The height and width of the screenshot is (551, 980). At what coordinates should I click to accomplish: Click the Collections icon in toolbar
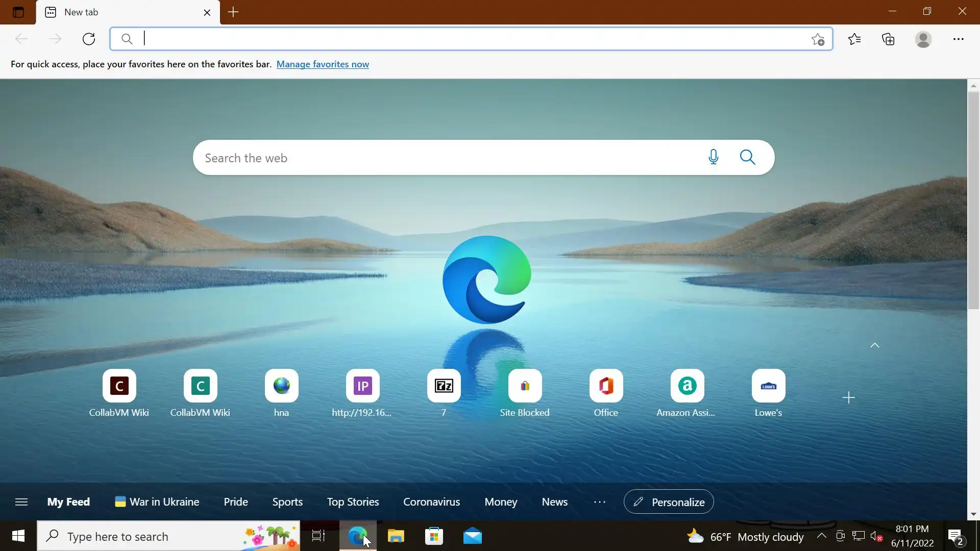(x=889, y=39)
